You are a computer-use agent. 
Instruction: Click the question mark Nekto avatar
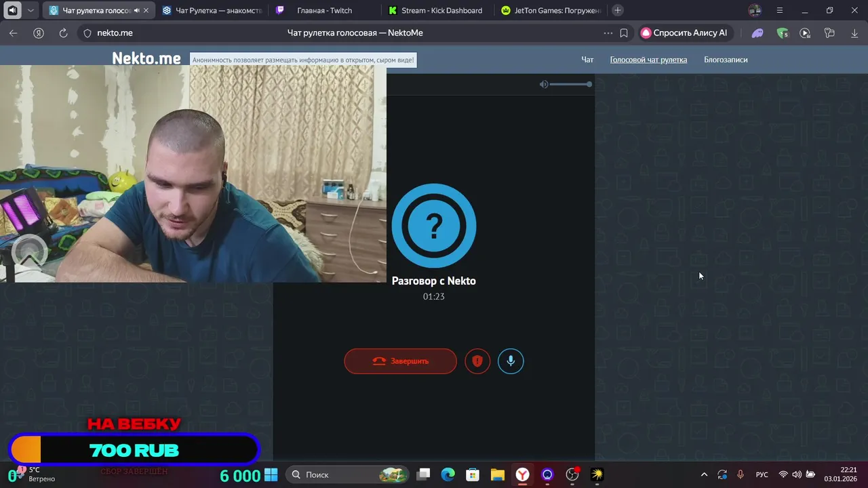coord(434,225)
